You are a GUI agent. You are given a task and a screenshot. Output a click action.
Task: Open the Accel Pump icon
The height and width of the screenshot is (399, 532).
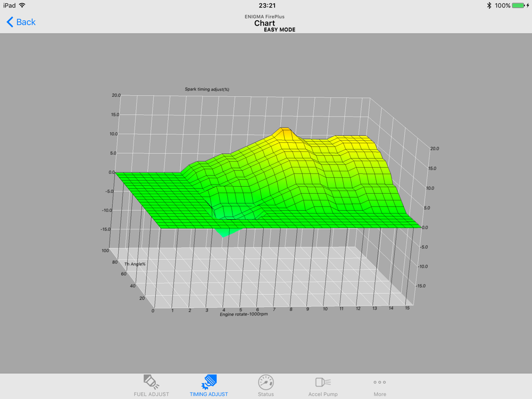[323, 382]
